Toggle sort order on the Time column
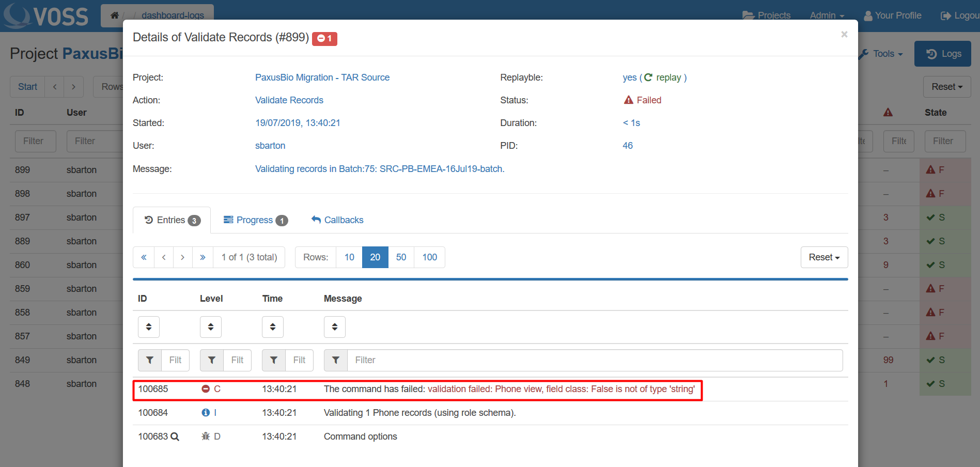 [x=273, y=327]
